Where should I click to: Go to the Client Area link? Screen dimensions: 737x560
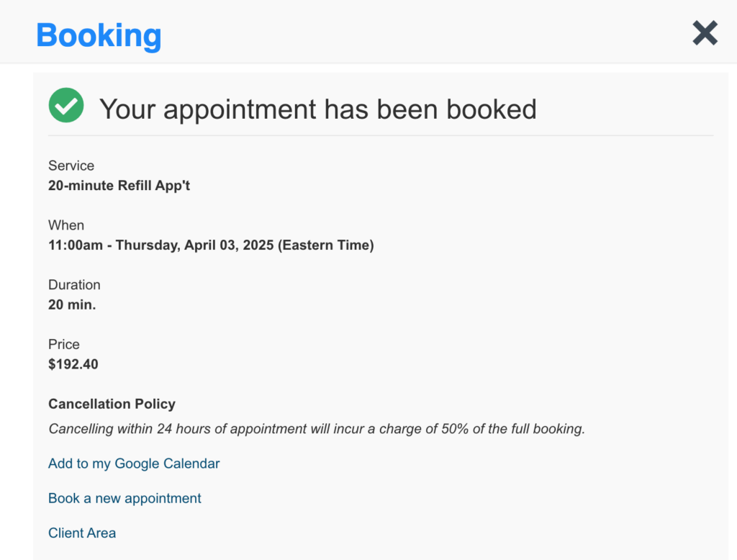82,533
